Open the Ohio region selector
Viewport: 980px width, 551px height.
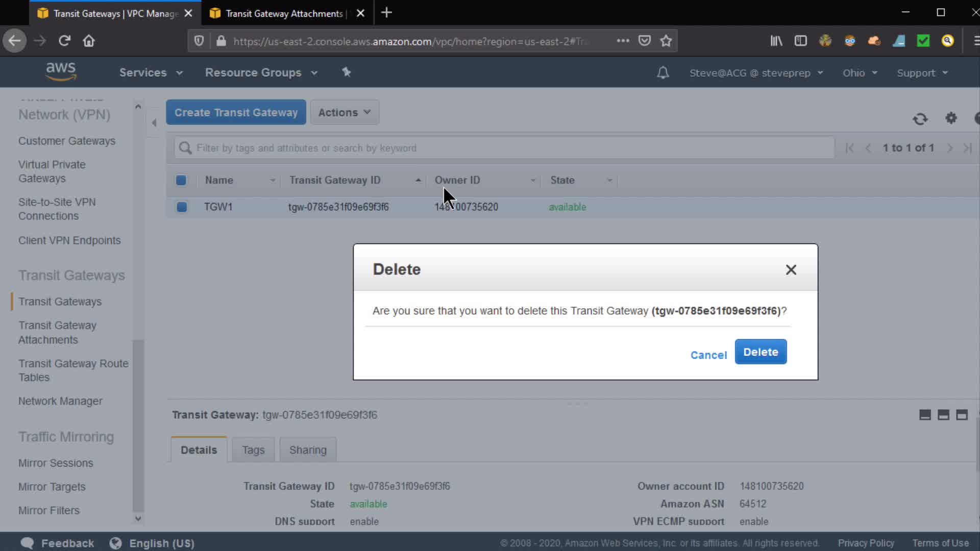860,73
